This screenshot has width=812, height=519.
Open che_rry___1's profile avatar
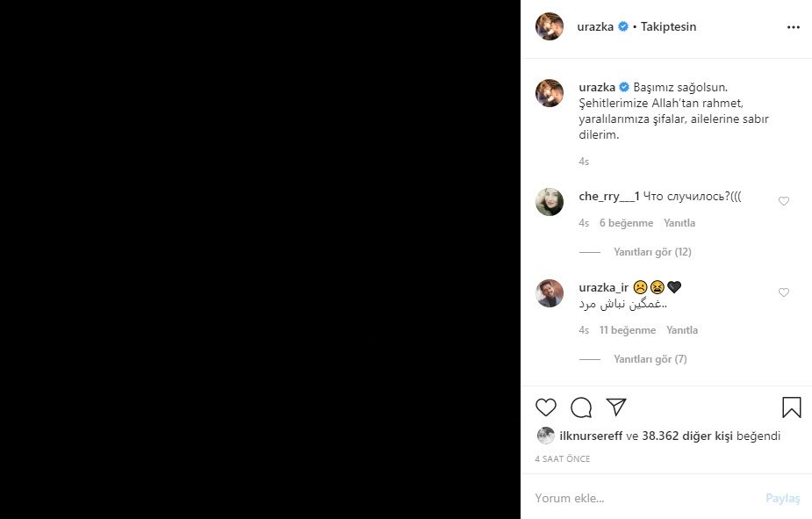[x=550, y=201]
